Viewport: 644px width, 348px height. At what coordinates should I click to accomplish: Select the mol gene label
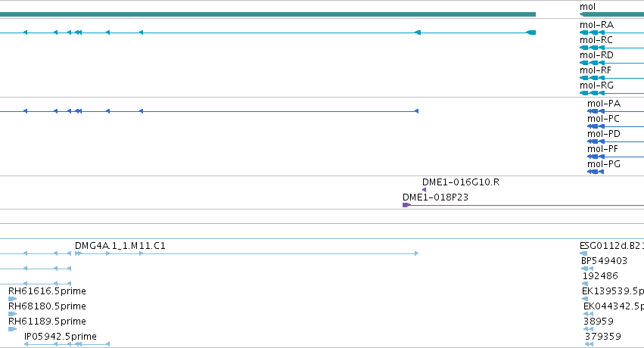tap(587, 7)
